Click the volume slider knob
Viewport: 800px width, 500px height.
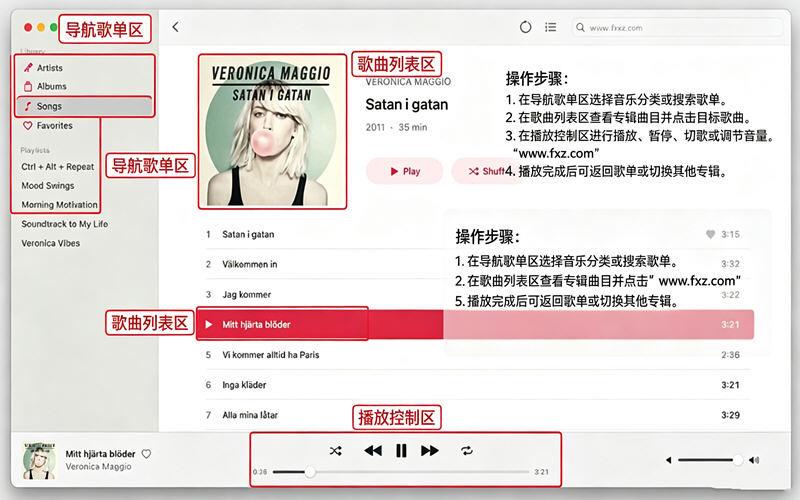click(737, 460)
